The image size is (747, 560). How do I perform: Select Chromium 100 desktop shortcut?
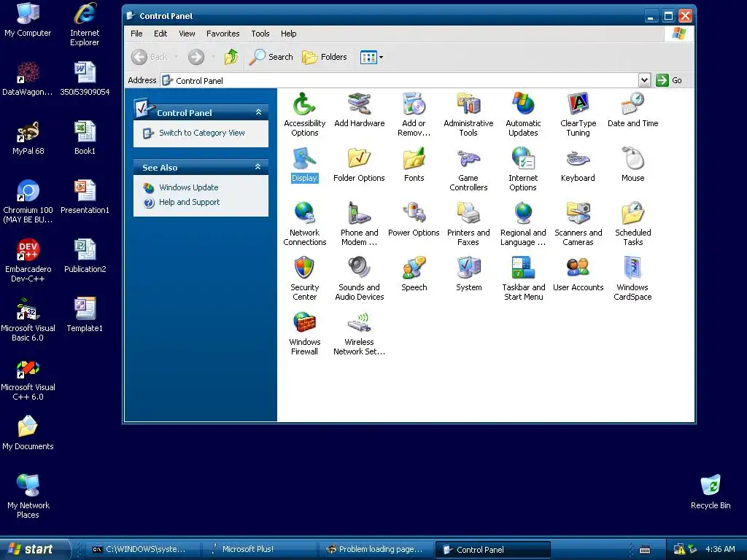click(x=28, y=202)
